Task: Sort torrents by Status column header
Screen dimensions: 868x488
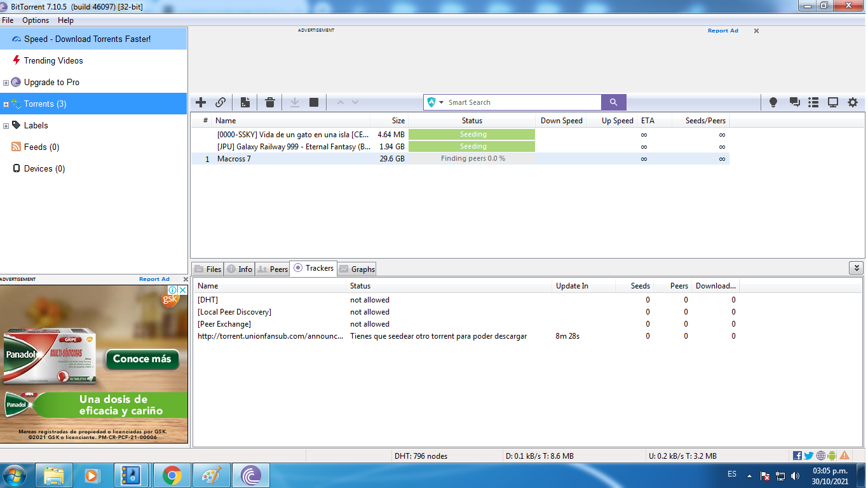Action: click(472, 121)
